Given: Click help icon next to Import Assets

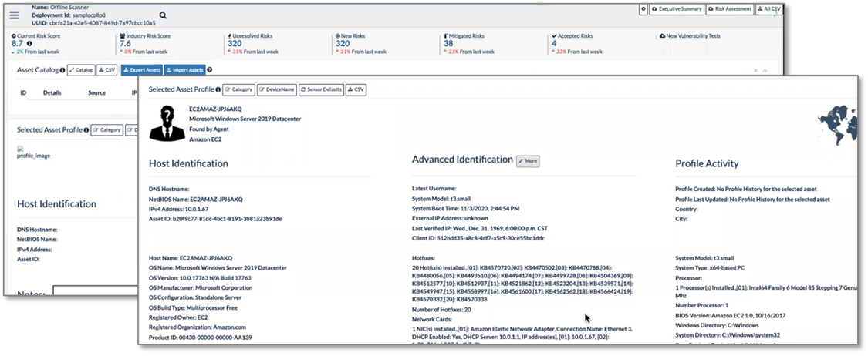Looking at the screenshot, I should click(x=210, y=69).
